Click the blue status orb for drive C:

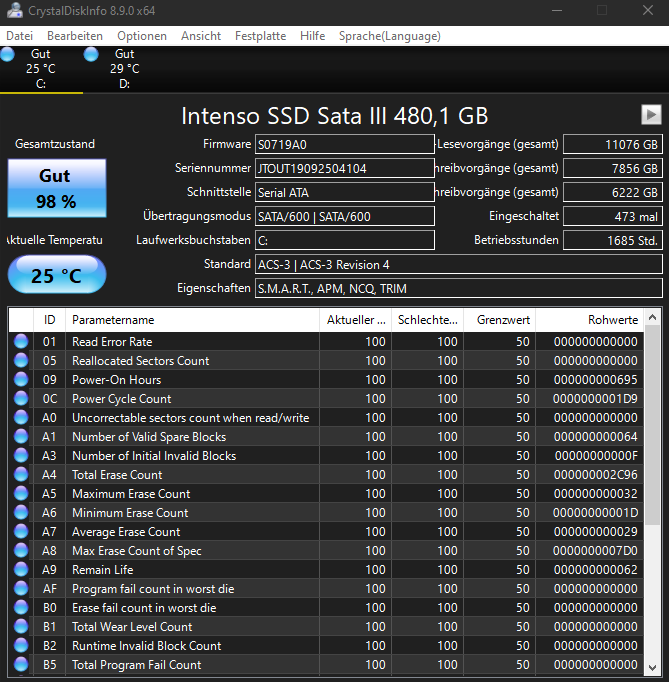tap(7, 54)
